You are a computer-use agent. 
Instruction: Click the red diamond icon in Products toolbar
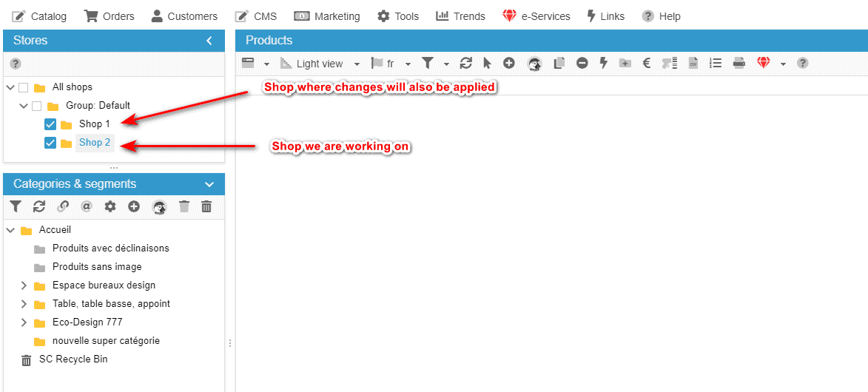coord(764,63)
